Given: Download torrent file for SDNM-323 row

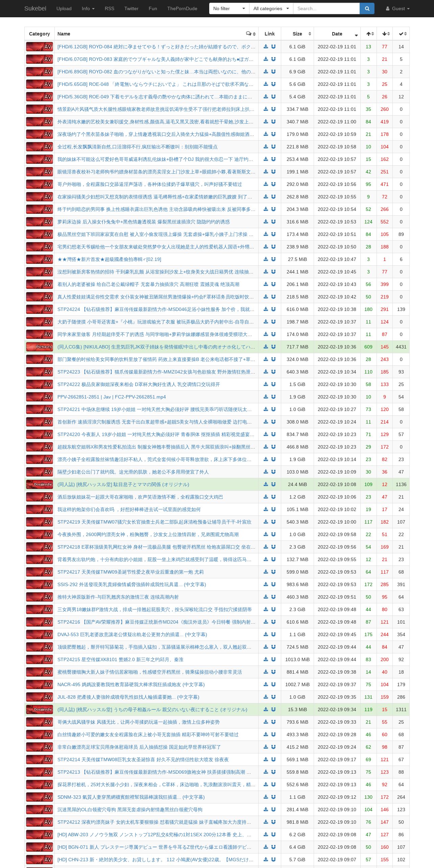Looking at the screenshot, I should pos(266,797).
